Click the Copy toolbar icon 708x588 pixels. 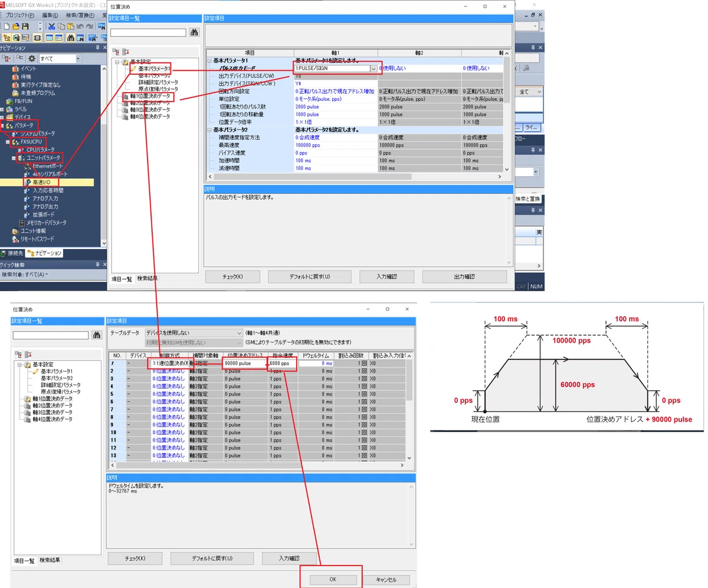pyautogui.click(x=61, y=27)
